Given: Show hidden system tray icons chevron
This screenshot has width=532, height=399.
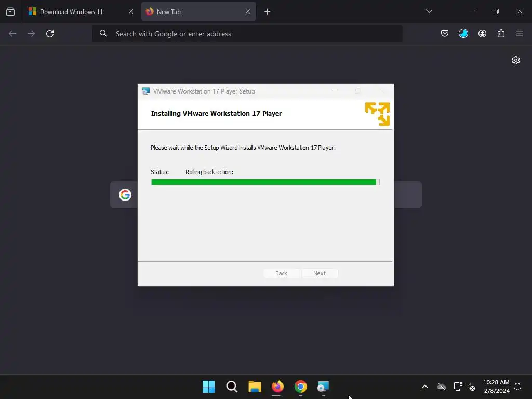Looking at the screenshot, I should click(425, 387).
